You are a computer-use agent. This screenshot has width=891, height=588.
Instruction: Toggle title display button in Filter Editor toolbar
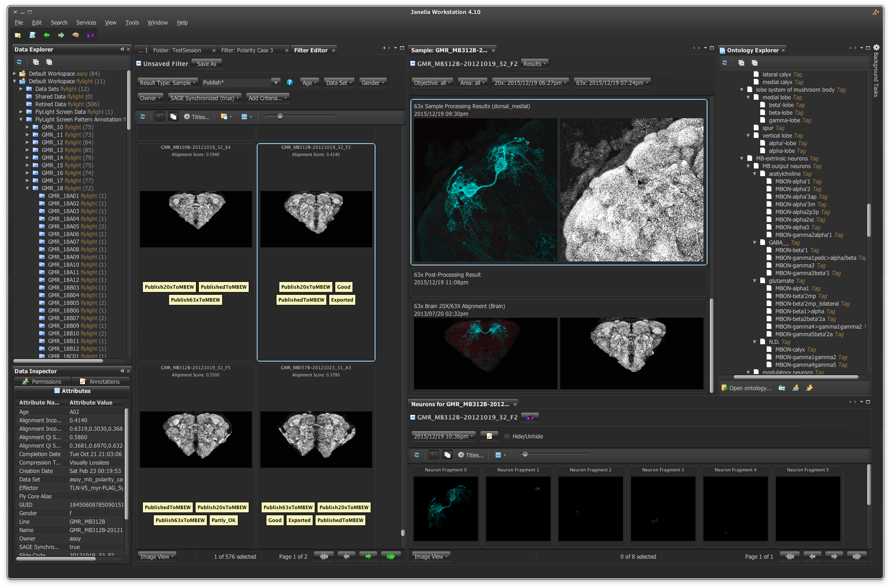160,117
